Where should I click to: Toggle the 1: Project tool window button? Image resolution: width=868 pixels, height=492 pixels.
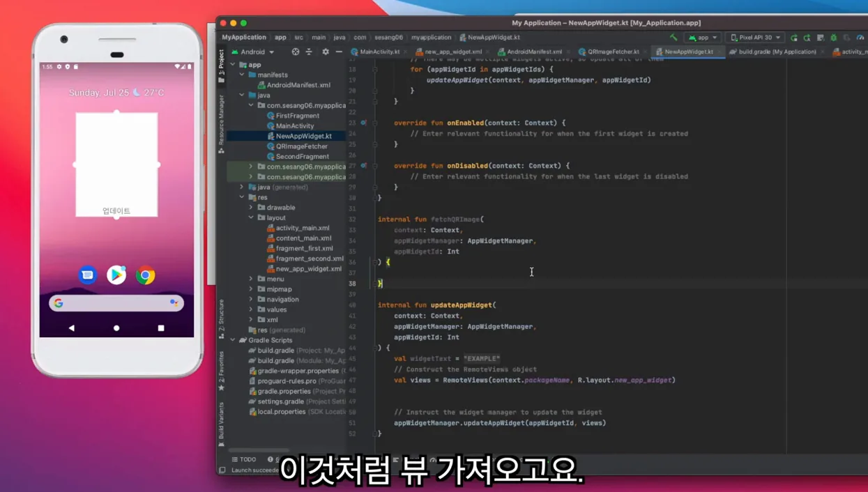[222, 65]
